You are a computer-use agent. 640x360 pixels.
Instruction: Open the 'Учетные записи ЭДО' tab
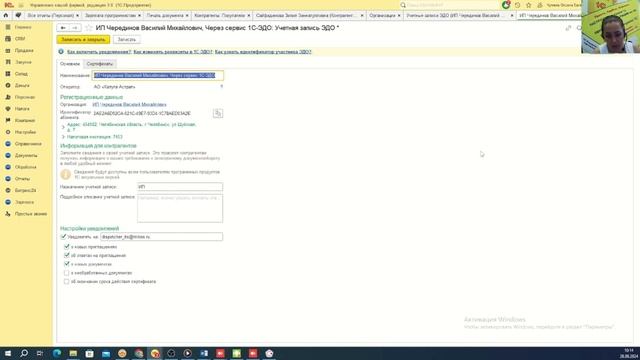[x=456, y=16]
